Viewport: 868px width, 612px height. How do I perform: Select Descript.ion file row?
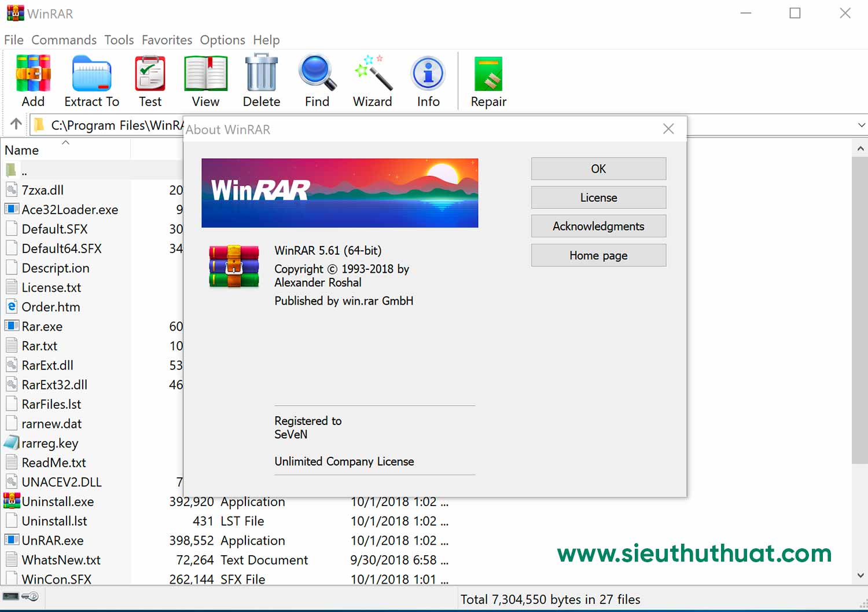tap(56, 268)
